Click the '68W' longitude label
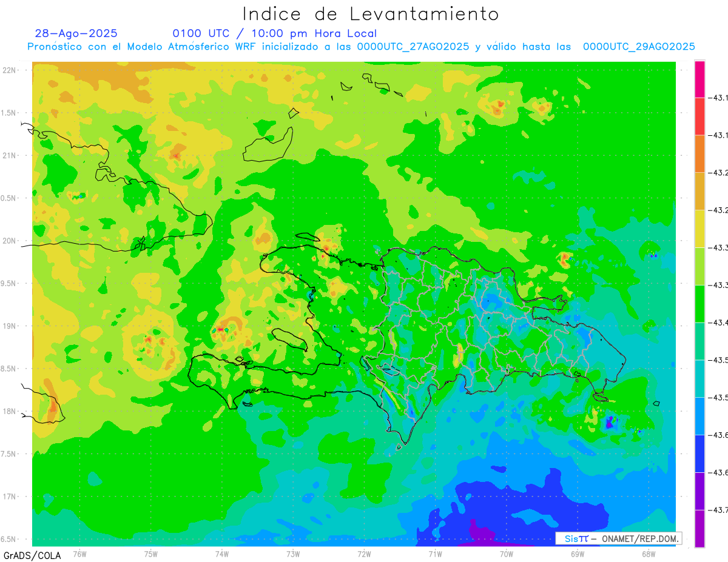This screenshot has width=728, height=562. pos(649,554)
